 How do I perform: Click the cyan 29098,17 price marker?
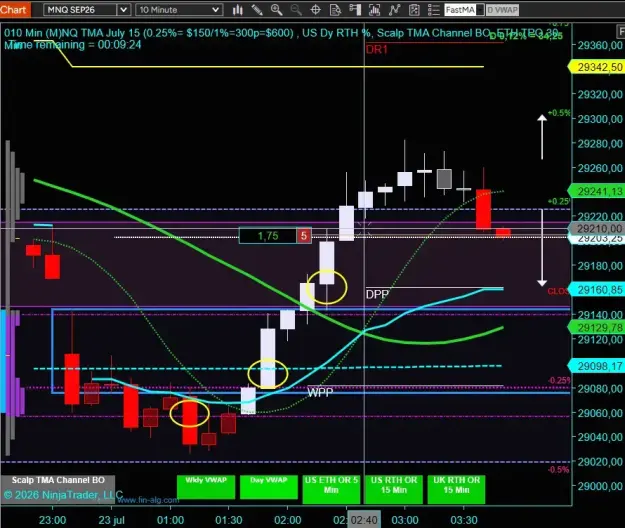click(597, 366)
